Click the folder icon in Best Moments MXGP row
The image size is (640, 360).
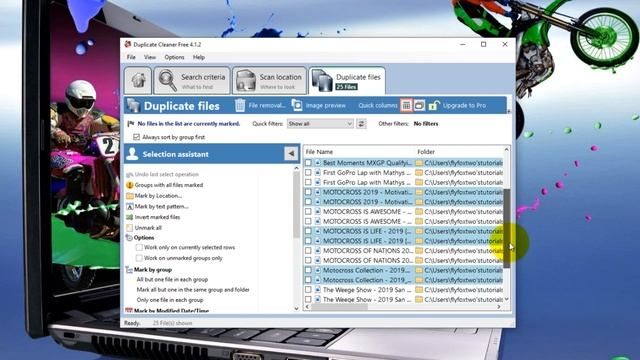(x=419, y=163)
